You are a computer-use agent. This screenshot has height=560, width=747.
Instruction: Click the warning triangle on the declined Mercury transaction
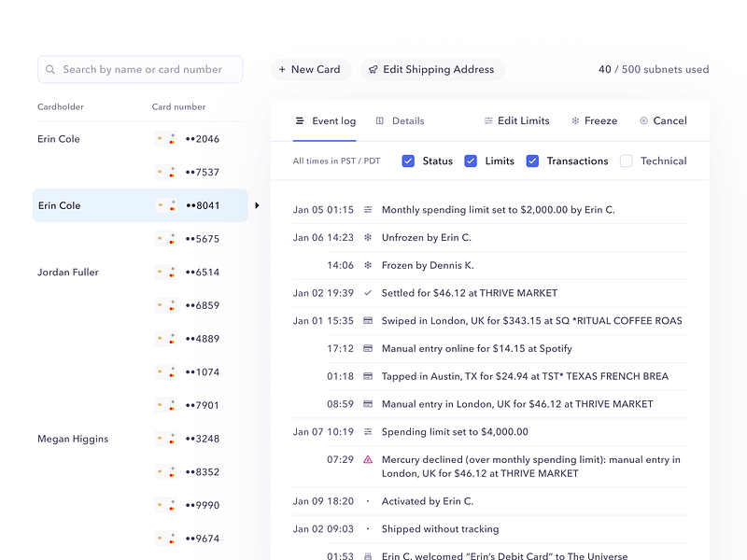368,458
